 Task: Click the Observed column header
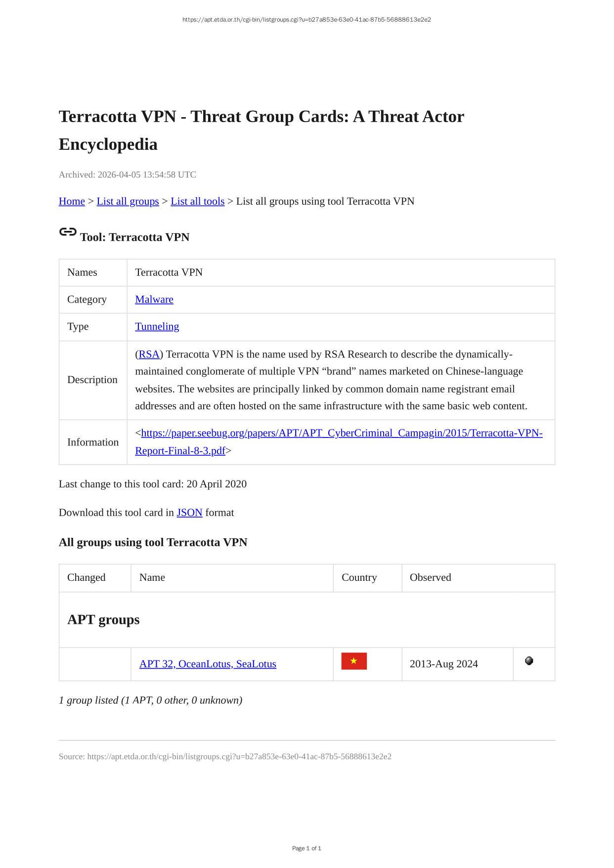pyautogui.click(x=430, y=577)
